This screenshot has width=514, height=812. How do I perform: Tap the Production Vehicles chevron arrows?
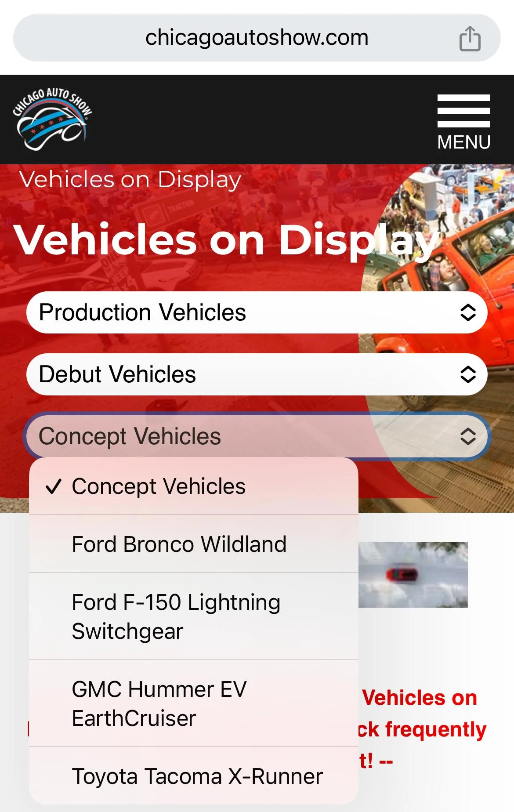(468, 312)
